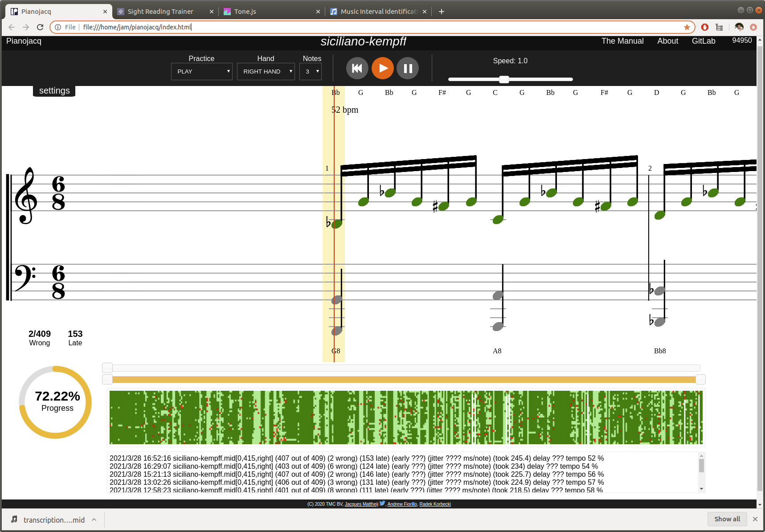Viewport: 765px width, 532px height.
Task: Click the right handle of range slider
Action: tap(700, 379)
